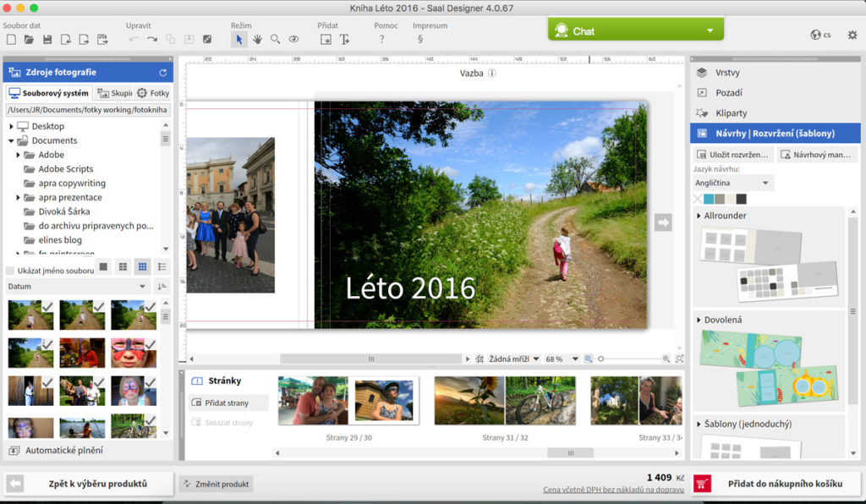The width and height of the screenshot is (866, 504).
Task: Switch to list view of photos
Action: tap(162, 267)
